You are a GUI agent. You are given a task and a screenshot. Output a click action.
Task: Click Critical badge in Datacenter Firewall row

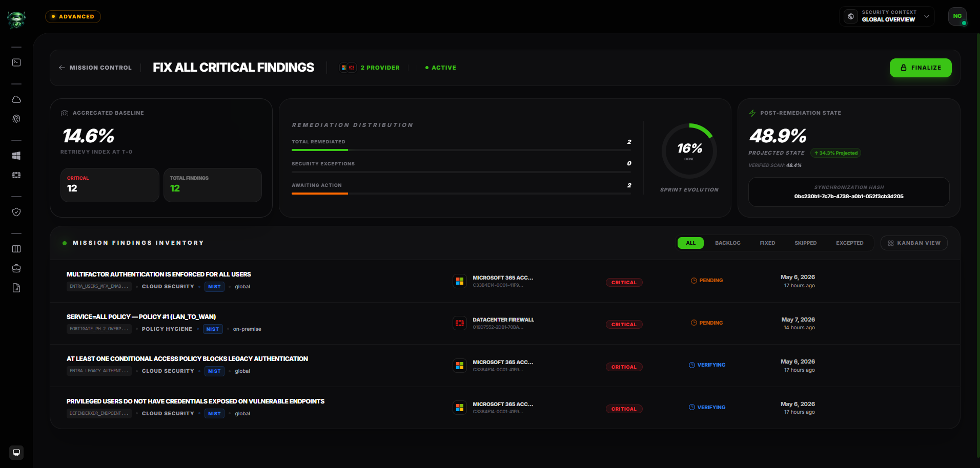coord(624,325)
